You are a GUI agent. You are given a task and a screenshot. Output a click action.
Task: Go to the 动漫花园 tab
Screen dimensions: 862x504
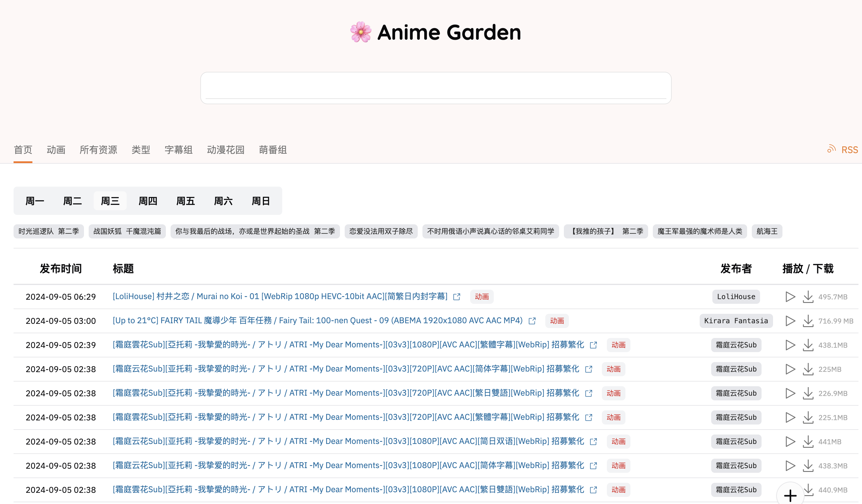[x=226, y=150]
